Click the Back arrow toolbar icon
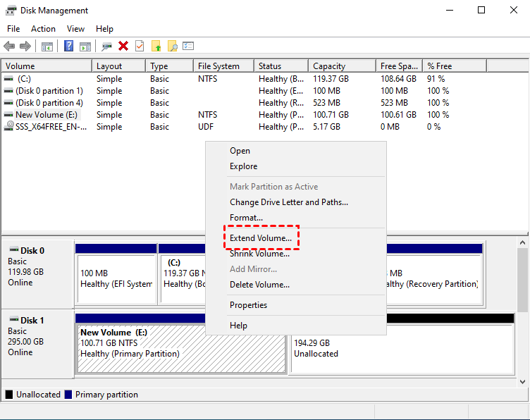Screen dimensions: 530x420 pyautogui.click(x=9, y=46)
